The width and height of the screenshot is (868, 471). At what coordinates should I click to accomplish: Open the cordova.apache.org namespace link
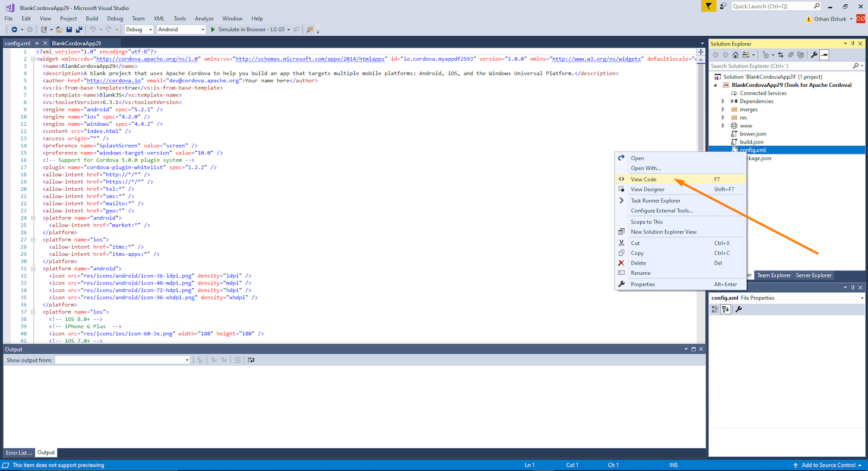pyautogui.click(x=148, y=59)
